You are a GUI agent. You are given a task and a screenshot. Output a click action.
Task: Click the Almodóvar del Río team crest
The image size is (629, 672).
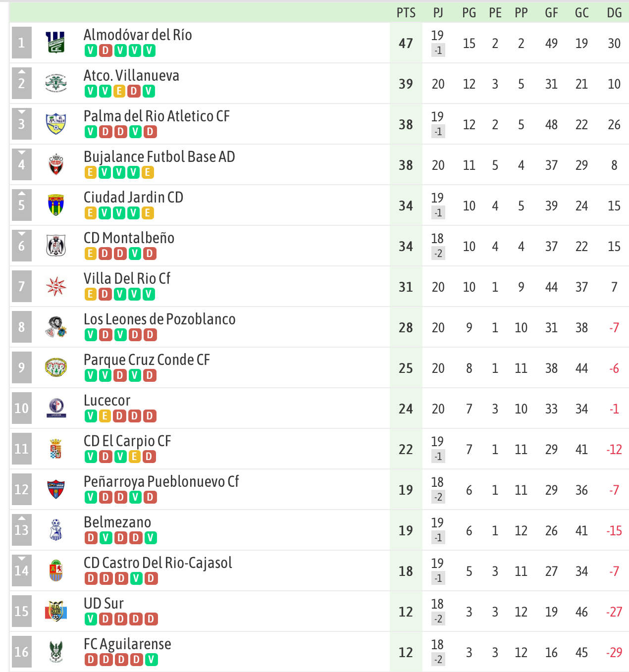click(x=55, y=43)
